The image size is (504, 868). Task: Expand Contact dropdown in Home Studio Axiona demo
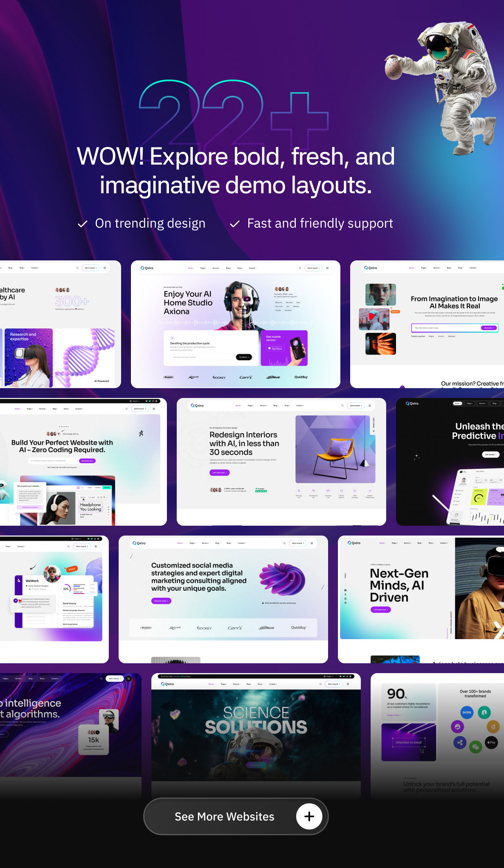click(x=252, y=268)
